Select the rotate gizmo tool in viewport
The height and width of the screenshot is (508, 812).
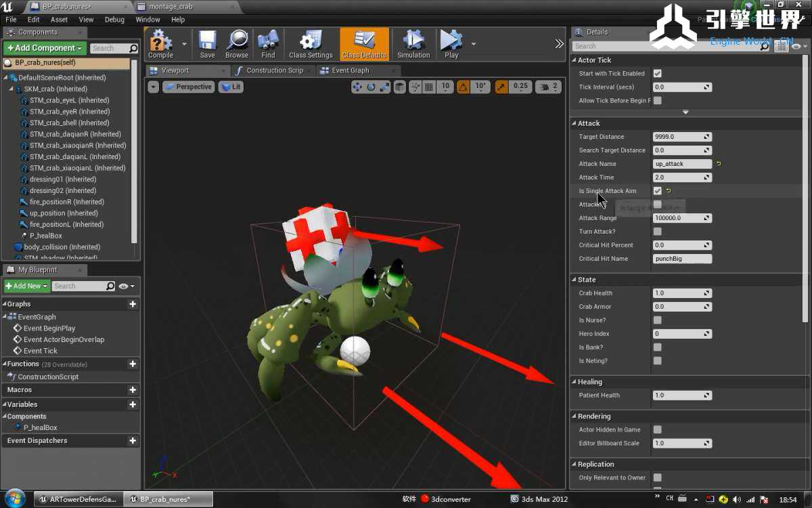(371, 87)
